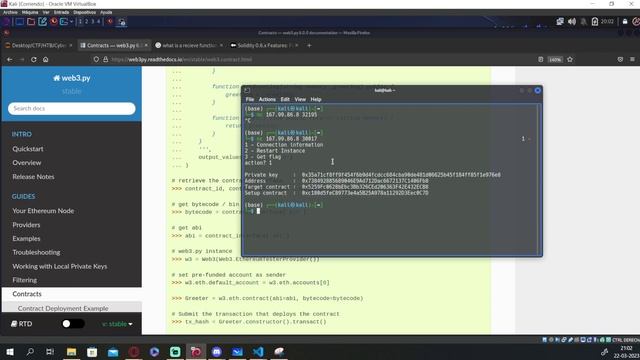
Task: Open Ayuda menu of VirtualBox
Action: [106, 12]
